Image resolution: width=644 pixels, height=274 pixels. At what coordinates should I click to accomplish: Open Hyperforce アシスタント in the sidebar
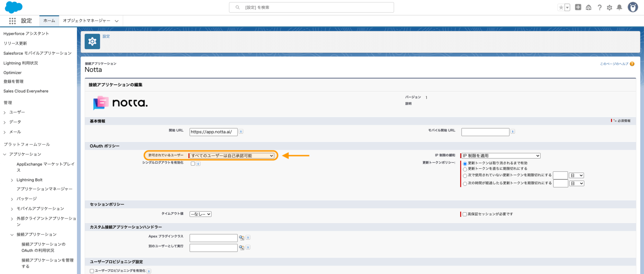26,34
